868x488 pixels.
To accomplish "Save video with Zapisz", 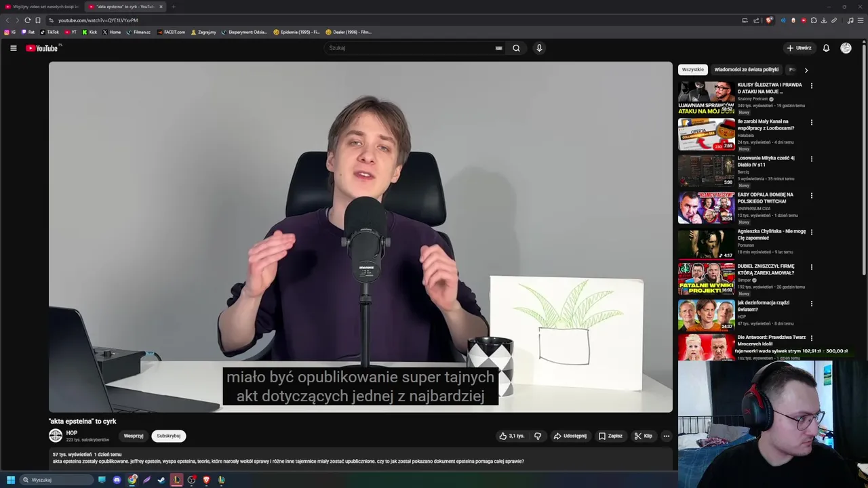I will tap(610, 436).
